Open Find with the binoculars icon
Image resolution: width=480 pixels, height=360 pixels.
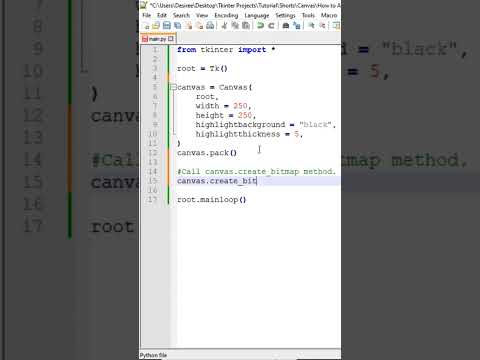[x=286, y=26]
